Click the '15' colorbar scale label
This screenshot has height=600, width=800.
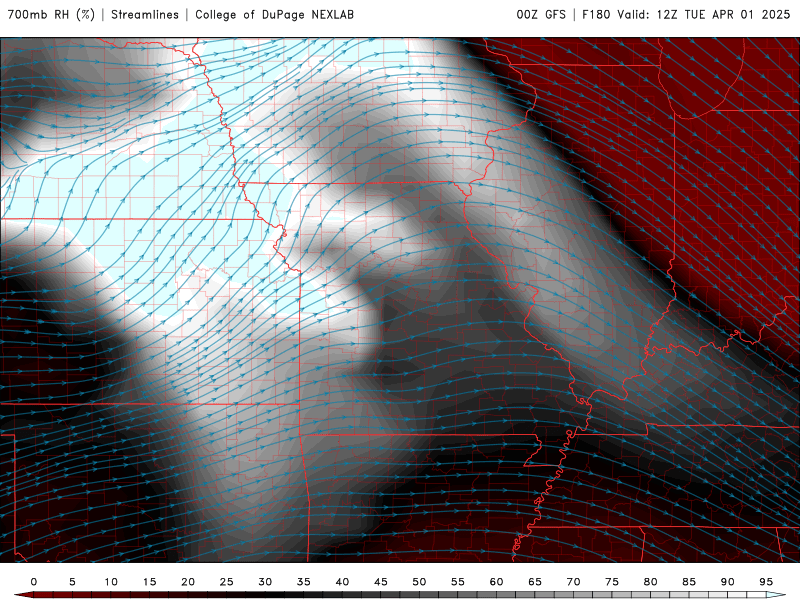[149, 582]
